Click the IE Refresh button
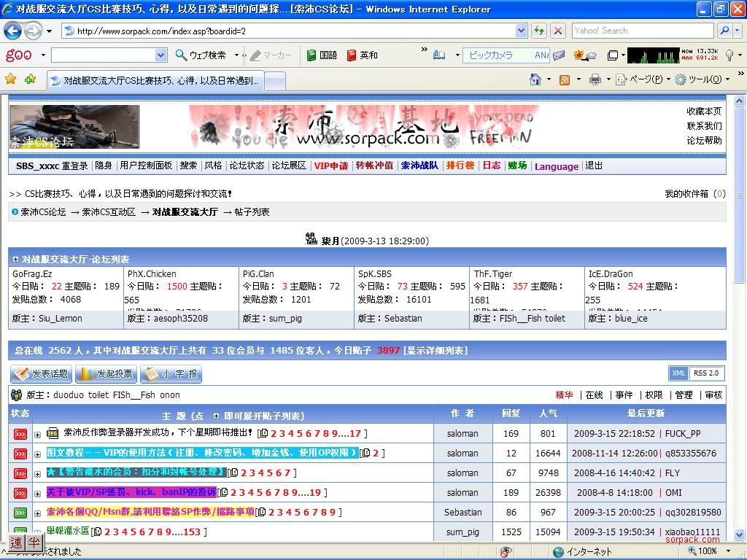The image size is (747, 560). (538, 31)
